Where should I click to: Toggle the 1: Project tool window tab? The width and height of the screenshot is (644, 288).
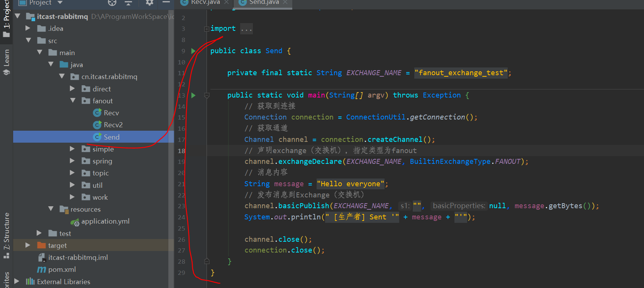click(6, 19)
